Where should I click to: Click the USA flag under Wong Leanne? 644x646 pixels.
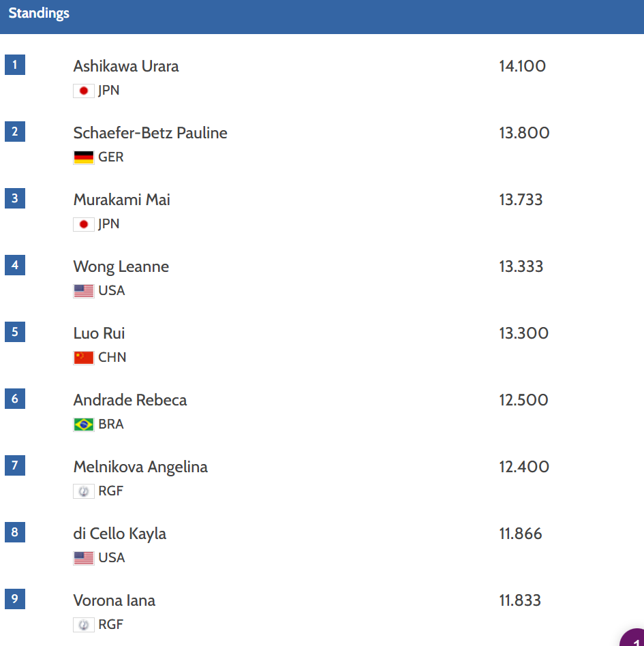[84, 291]
